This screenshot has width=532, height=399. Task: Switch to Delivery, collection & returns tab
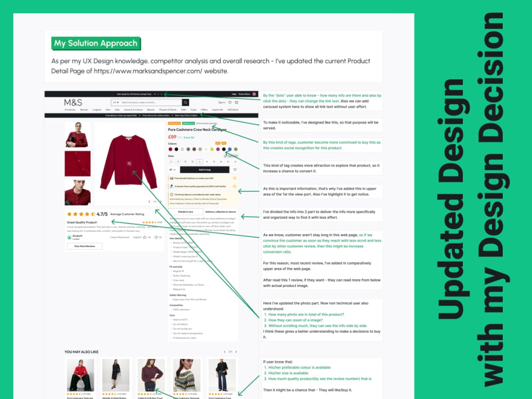tap(221, 212)
